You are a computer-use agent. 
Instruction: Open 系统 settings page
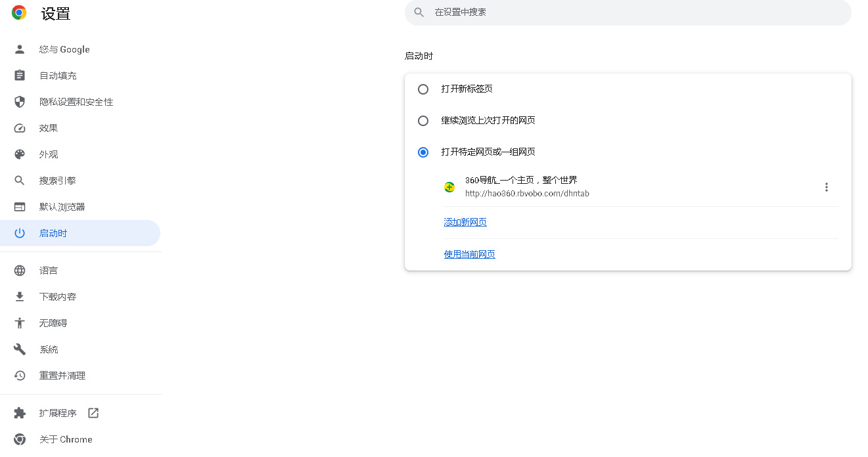(80, 349)
